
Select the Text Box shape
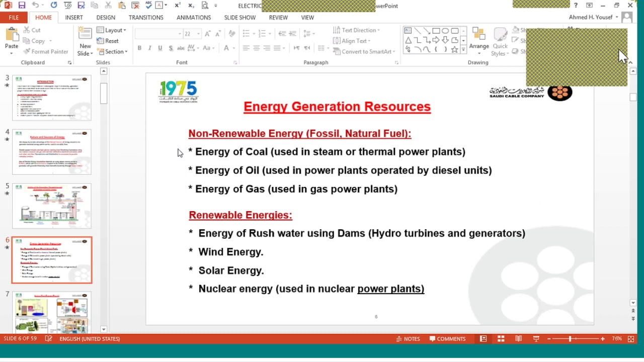408,31
